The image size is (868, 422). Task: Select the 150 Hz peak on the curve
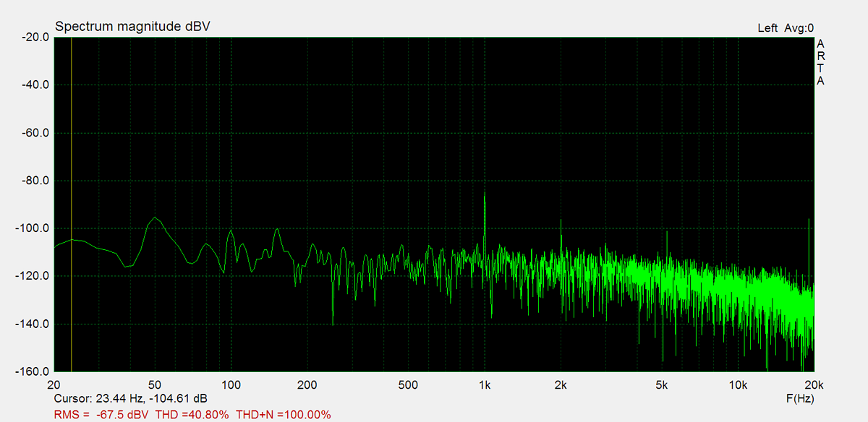pos(276,230)
